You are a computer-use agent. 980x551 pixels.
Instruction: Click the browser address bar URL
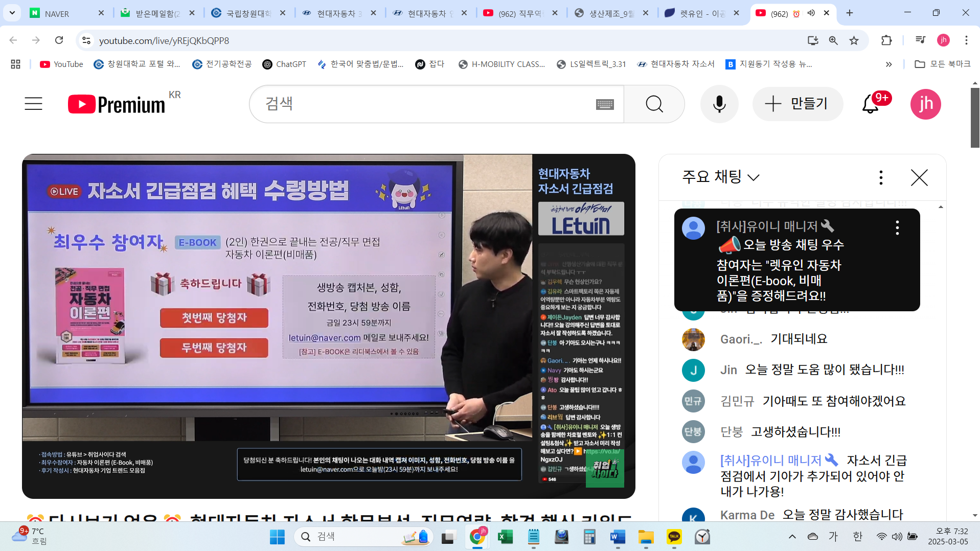[164, 40]
